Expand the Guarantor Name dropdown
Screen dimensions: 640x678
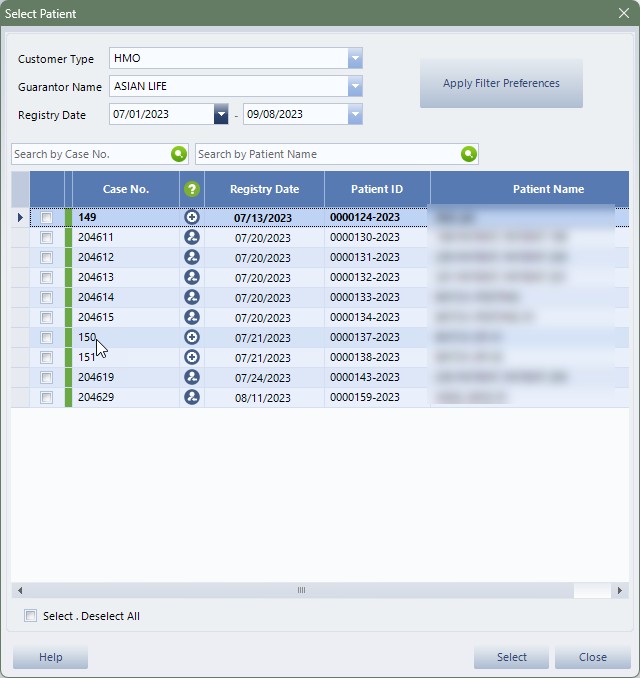coord(355,87)
